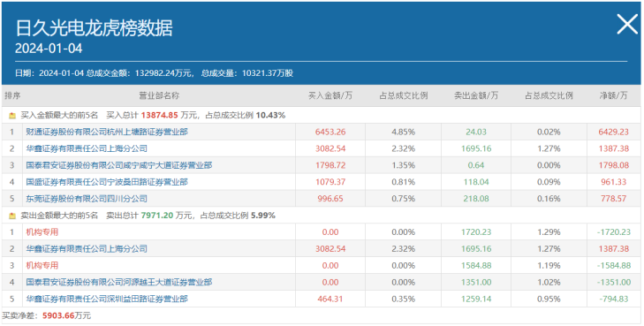This screenshot has height=326, width=644.
Task: Click the 日久光电龙虎榜数据 title
Action: click(94, 28)
